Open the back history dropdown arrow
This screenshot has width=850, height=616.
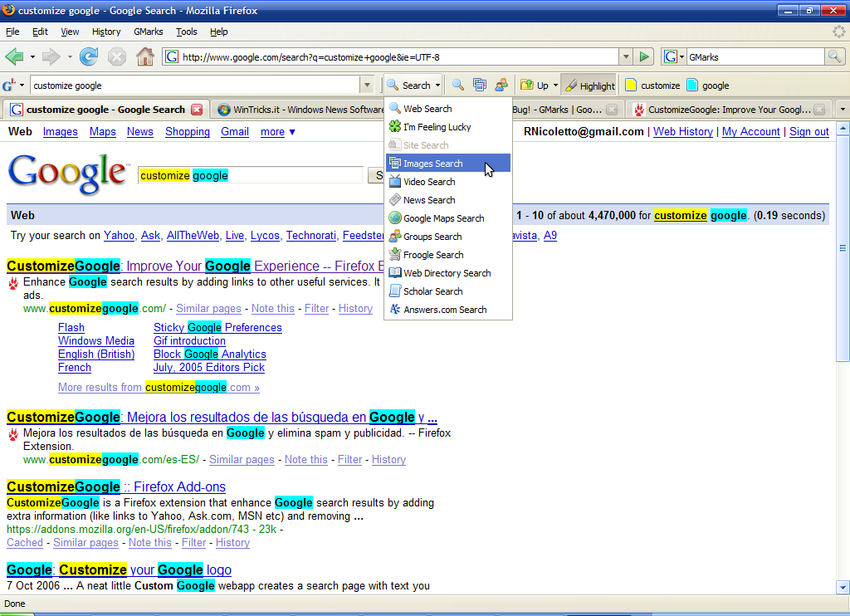pyautogui.click(x=32, y=56)
